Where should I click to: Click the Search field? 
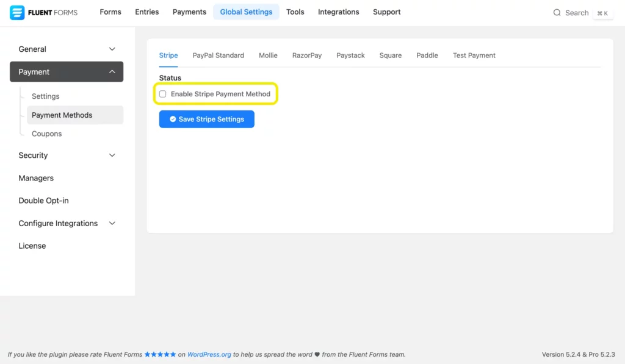click(x=577, y=13)
